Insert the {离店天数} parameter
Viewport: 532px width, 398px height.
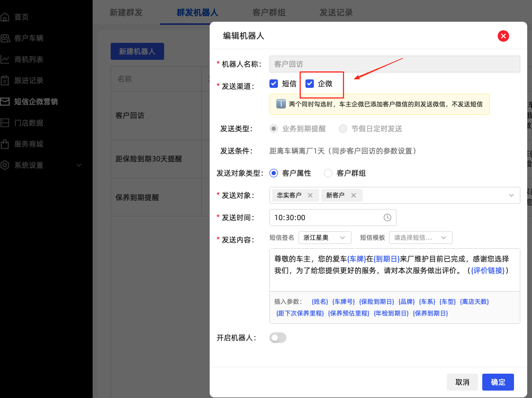pos(474,302)
